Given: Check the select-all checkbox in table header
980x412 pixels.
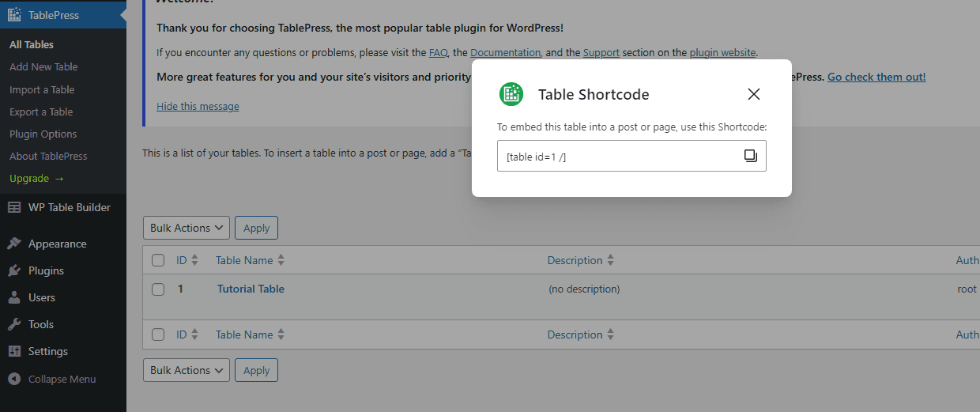Looking at the screenshot, I should (158, 260).
